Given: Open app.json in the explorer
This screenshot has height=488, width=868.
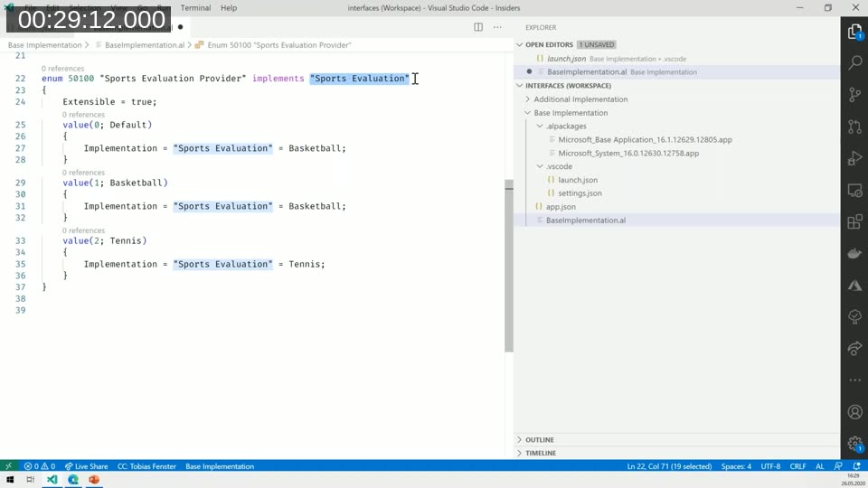Looking at the screenshot, I should tap(561, 207).
